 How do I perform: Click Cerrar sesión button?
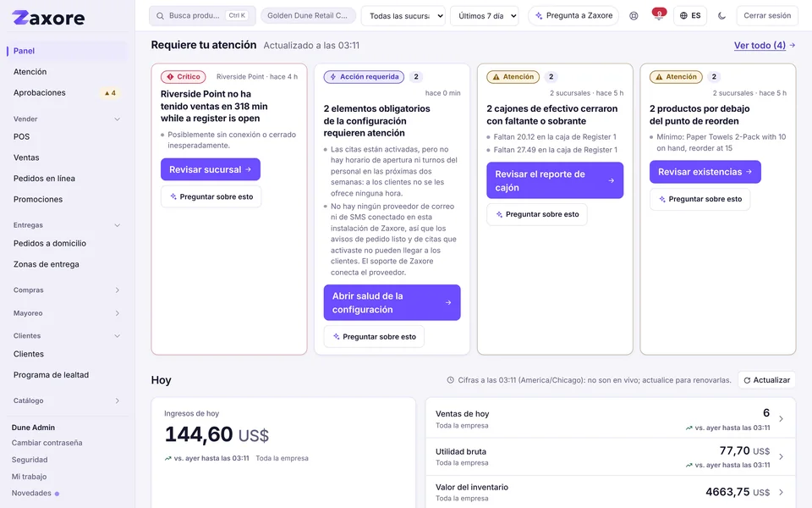(x=767, y=15)
